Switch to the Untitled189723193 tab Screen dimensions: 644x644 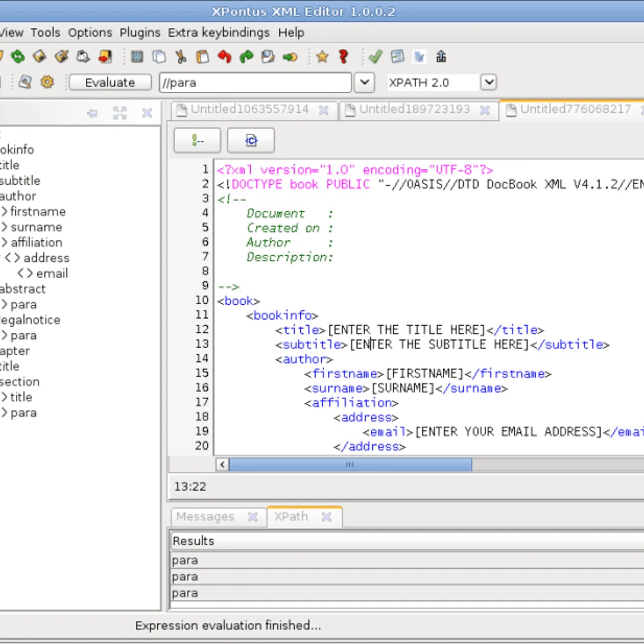coord(414,109)
